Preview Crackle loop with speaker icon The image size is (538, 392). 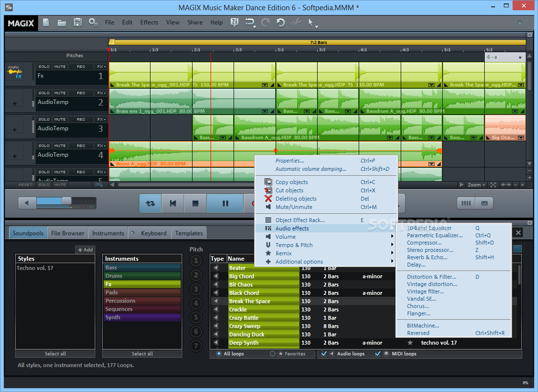coord(216,309)
